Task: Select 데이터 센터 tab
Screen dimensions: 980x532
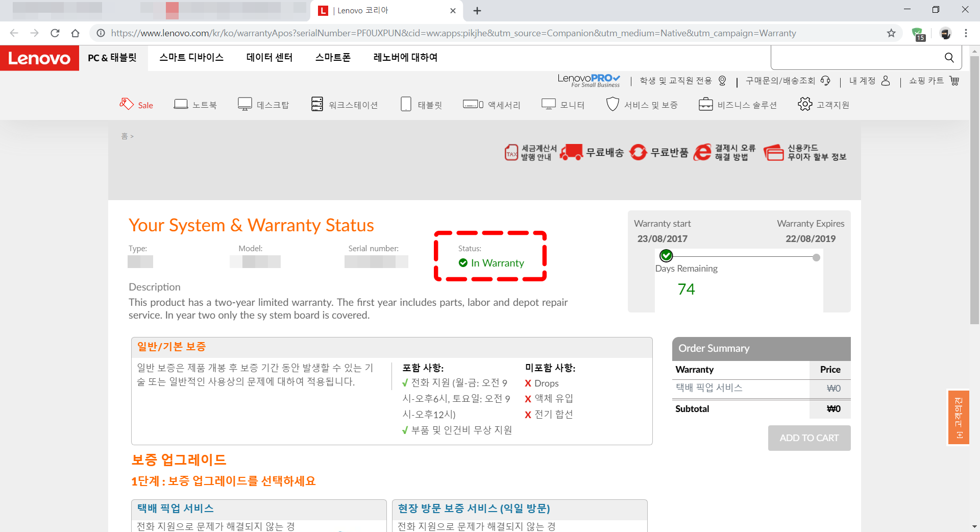Action: click(269, 57)
